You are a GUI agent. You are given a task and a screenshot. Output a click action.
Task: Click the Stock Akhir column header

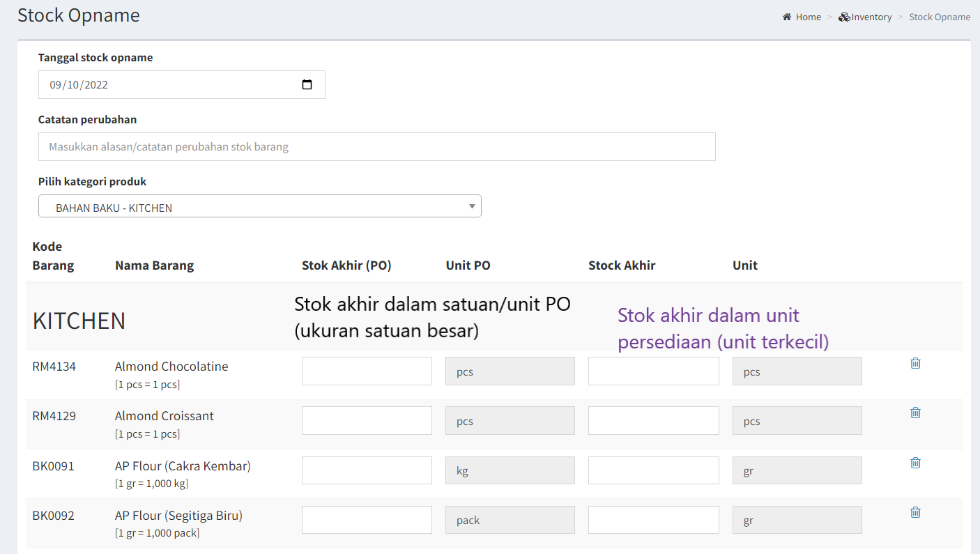point(622,265)
